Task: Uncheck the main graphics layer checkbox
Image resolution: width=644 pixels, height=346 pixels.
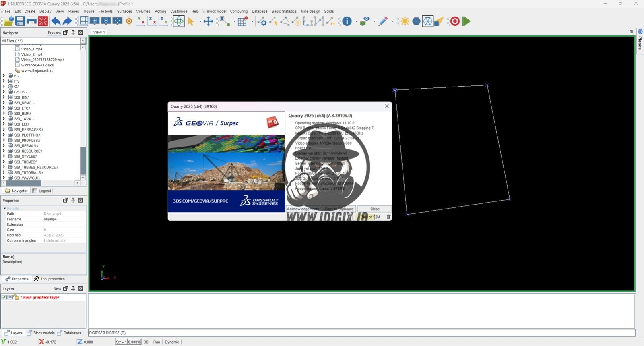Action: pyautogui.click(x=4, y=297)
